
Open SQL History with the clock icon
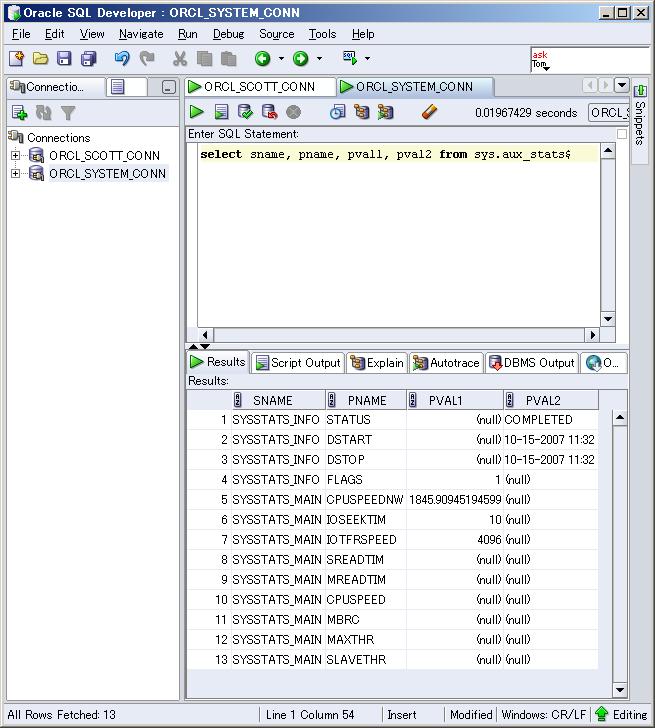click(337, 112)
